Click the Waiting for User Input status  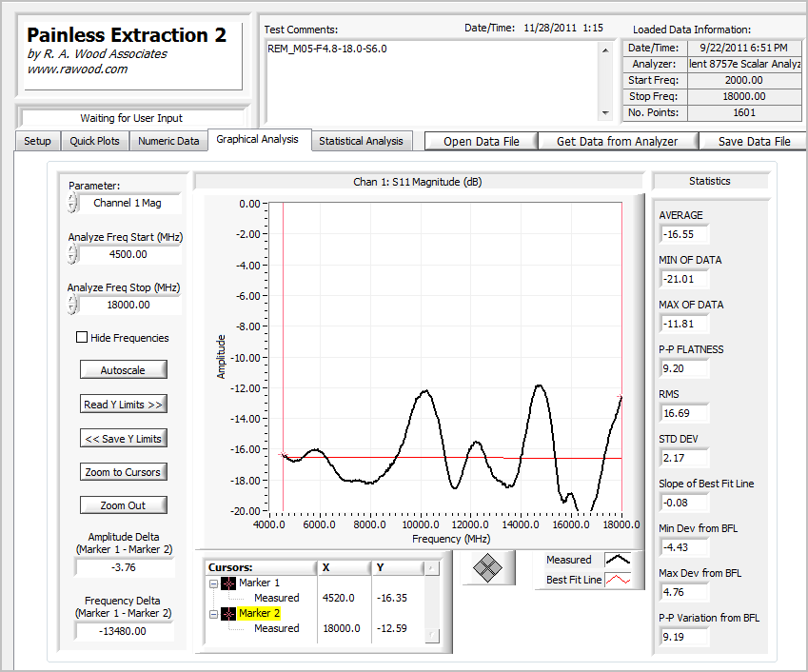point(131,118)
